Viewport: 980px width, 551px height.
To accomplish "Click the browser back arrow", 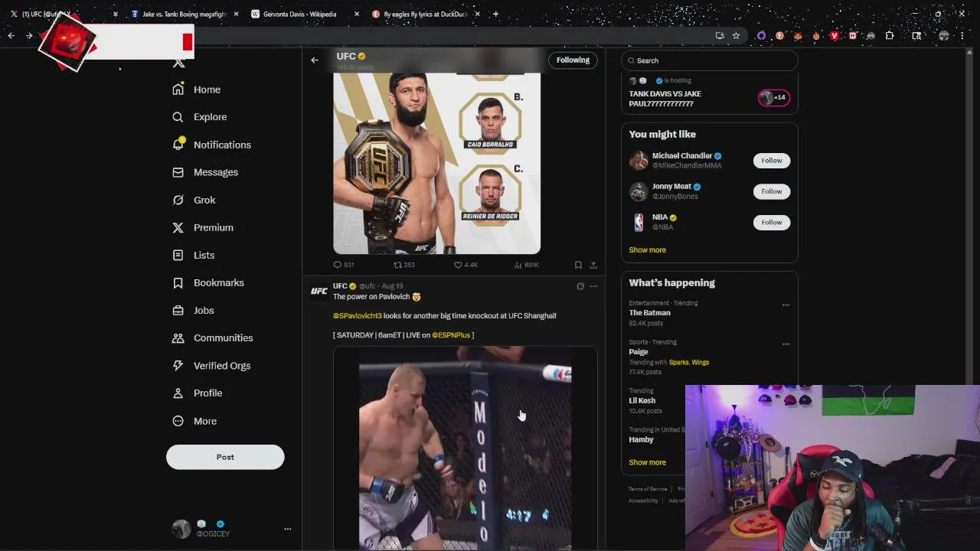I will click(11, 35).
